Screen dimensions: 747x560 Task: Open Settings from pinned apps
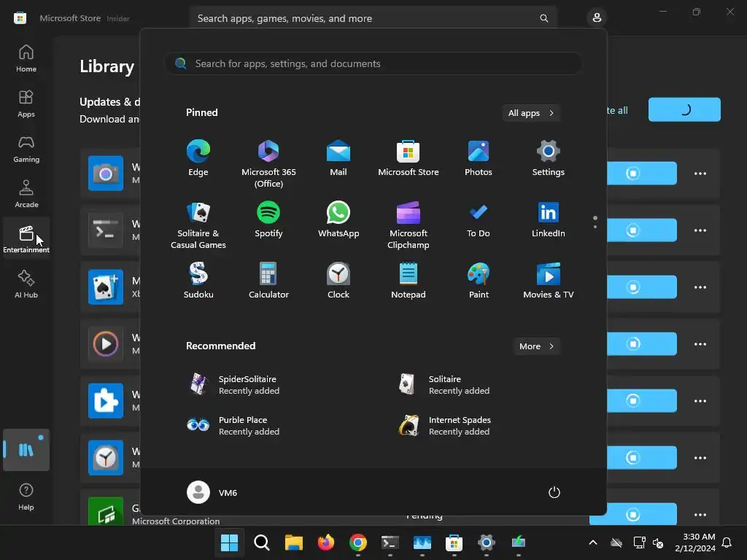(x=548, y=158)
